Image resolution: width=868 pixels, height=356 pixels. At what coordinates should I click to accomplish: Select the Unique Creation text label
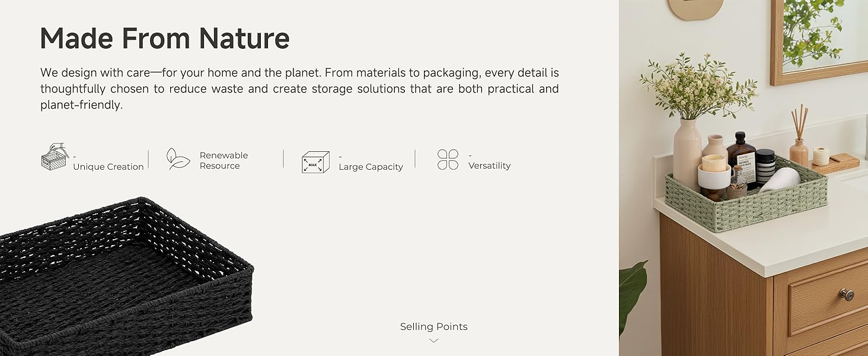(108, 167)
